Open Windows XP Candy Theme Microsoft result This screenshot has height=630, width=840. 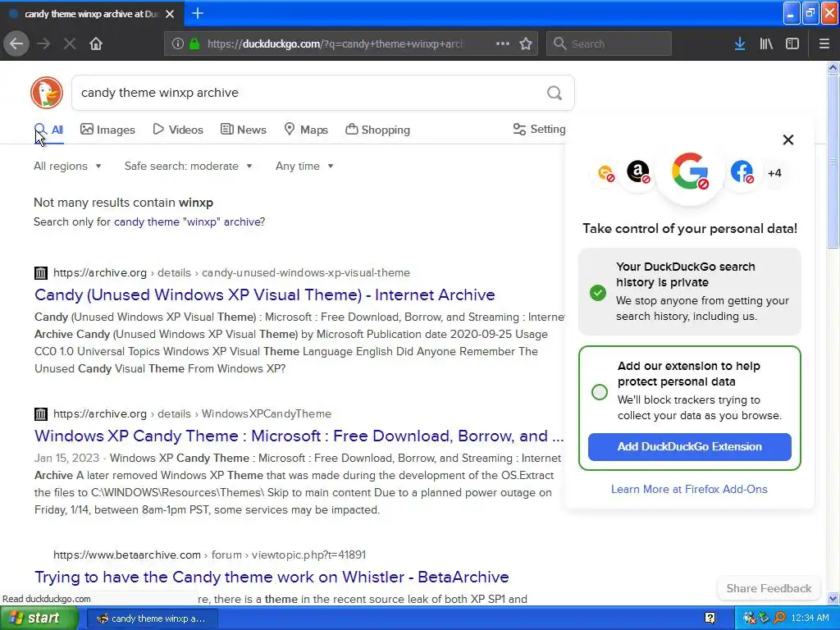(299, 436)
